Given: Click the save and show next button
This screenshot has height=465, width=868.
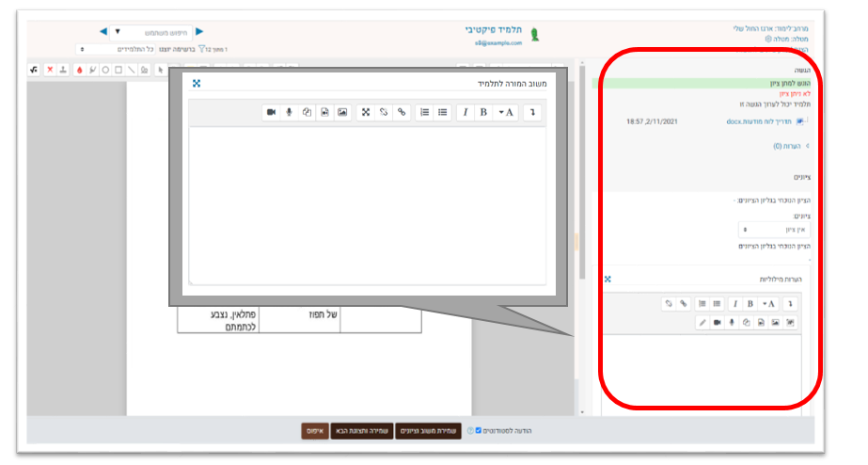Looking at the screenshot, I should tap(361, 431).
